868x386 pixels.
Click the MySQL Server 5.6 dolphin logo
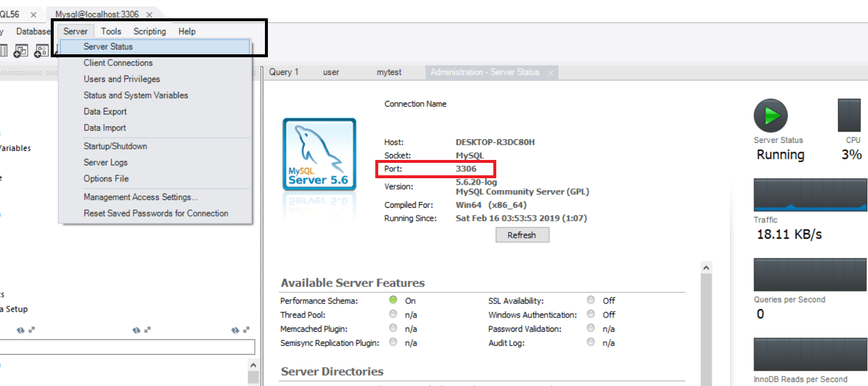coord(319,153)
